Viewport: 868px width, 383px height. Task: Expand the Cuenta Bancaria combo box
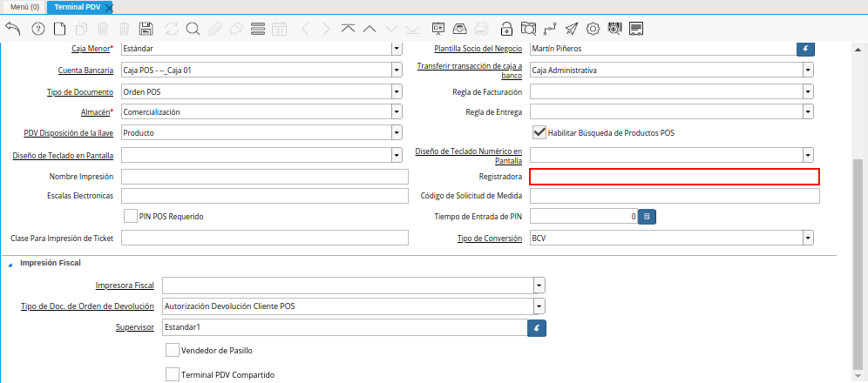(x=397, y=71)
